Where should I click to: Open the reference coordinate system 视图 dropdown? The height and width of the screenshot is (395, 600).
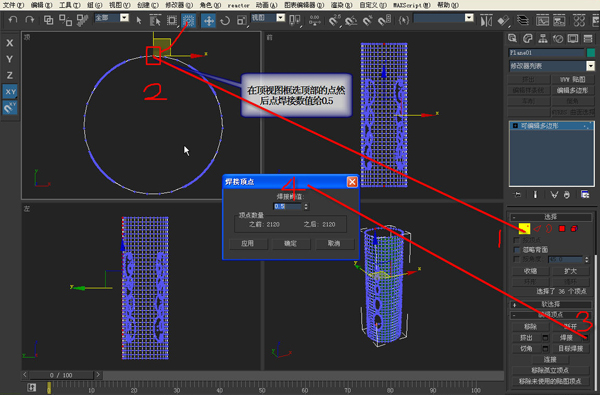tap(280, 18)
